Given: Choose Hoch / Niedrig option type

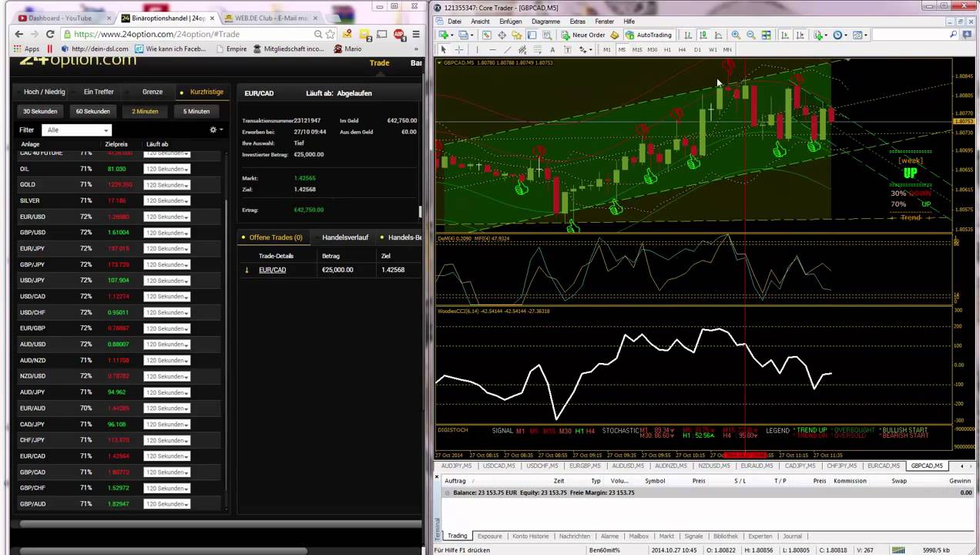Looking at the screenshot, I should (x=44, y=92).
